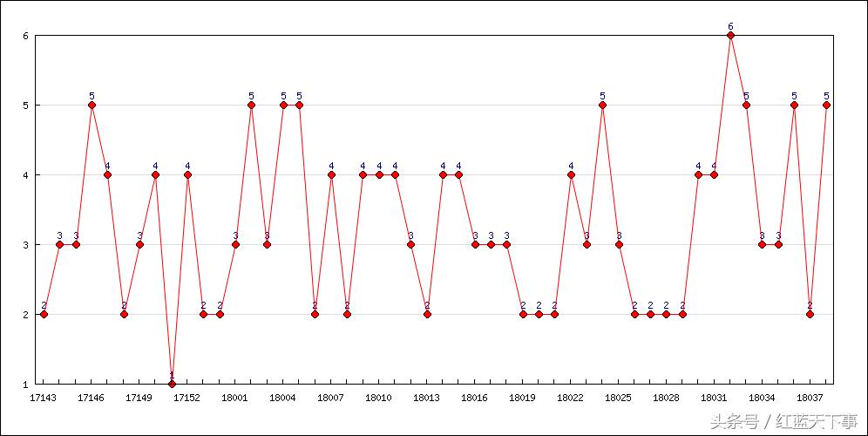Click the y-axis label 1
This screenshot has width=868, height=436.
click(24, 384)
